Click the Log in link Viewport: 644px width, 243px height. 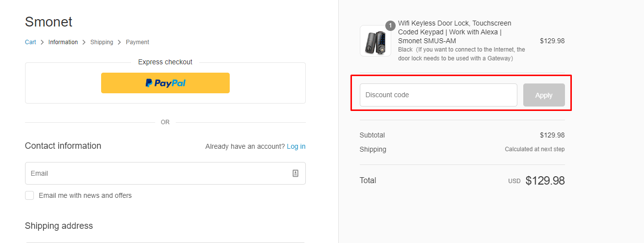pyautogui.click(x=296, y=146)
